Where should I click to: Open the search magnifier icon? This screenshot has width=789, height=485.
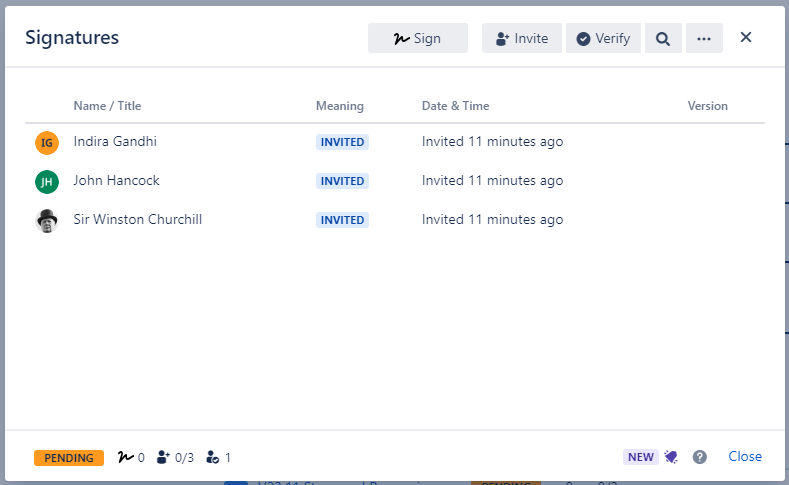[662, 38]
